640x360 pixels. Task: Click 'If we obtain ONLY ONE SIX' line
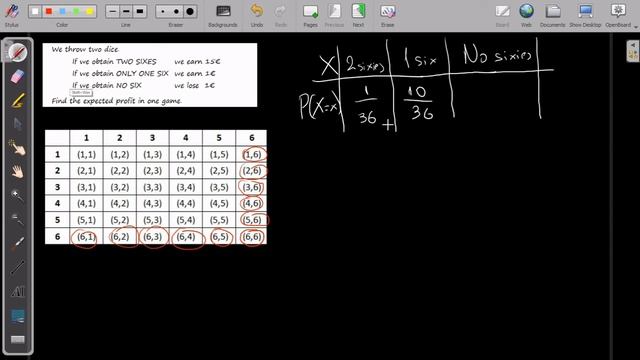pos(120,73)
